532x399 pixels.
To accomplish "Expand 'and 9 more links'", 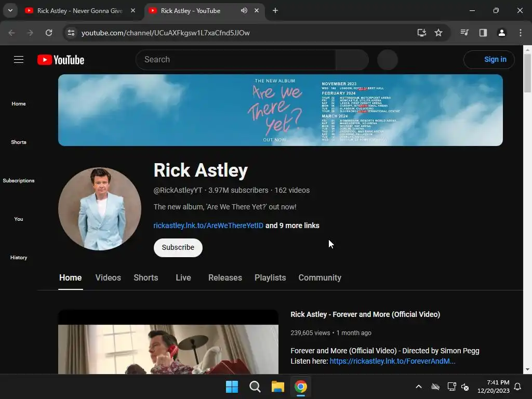I will pos(292,225).
